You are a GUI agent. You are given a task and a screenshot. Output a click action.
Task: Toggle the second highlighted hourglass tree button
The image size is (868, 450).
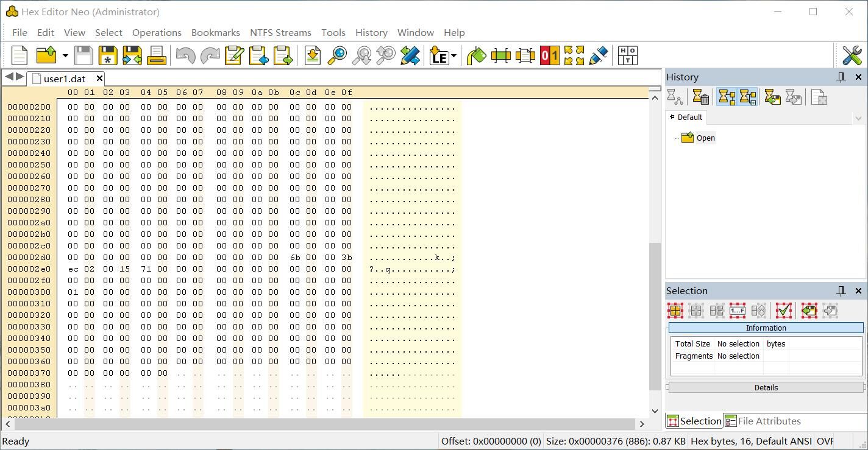click(747, 97)
